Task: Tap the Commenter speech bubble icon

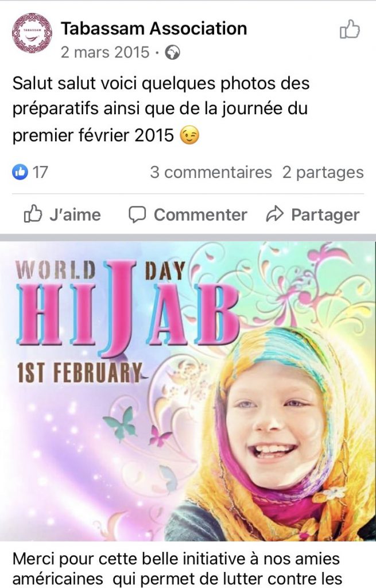Action: click(x=137, y=215)
